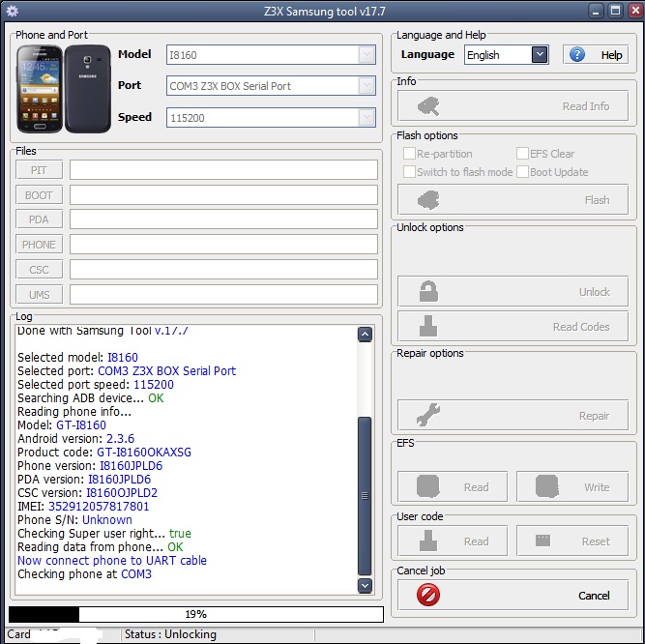This screenshot has height=644, width=645.
Task: Click the PIT file button
Action: (39, 170)
